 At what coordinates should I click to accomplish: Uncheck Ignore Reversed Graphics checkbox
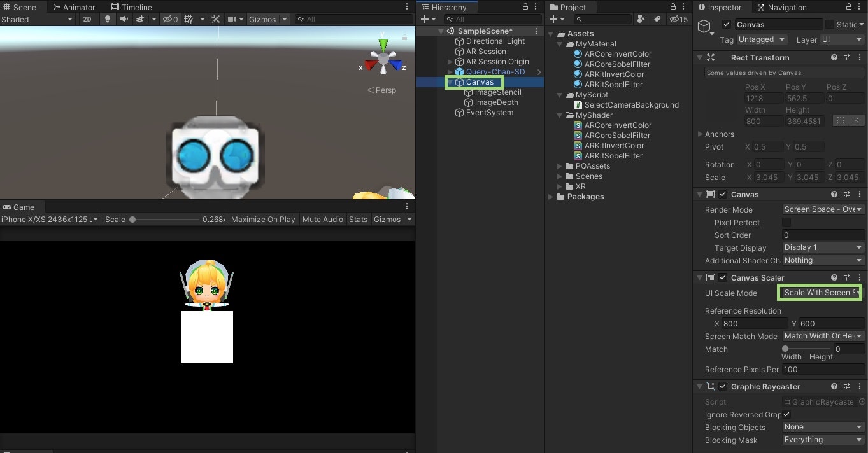pos(786,414)
